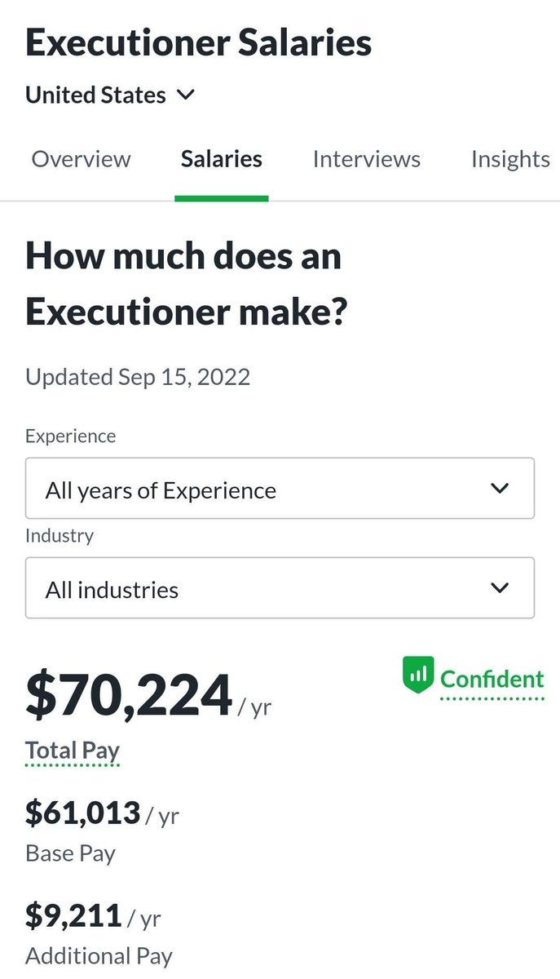This screenshot has height=979, width=560.
Task: Switch to the Overview tab
Action: (x=81, y=159)
